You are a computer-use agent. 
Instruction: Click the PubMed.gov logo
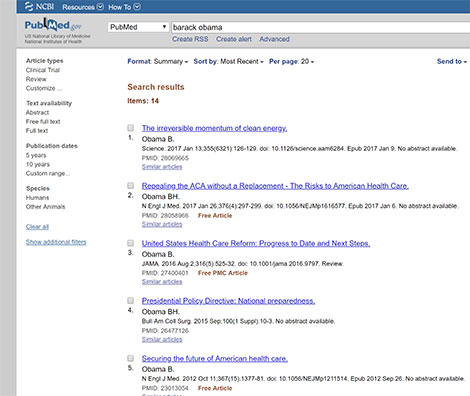(x=53, y=25)
